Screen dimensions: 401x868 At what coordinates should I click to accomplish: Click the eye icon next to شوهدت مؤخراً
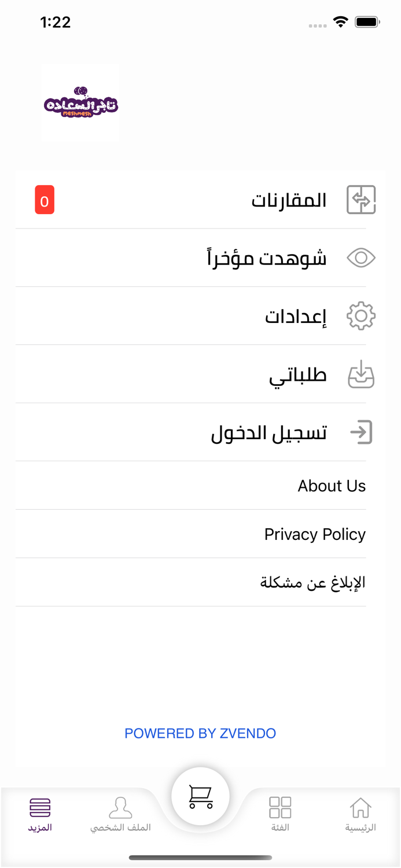360,258
